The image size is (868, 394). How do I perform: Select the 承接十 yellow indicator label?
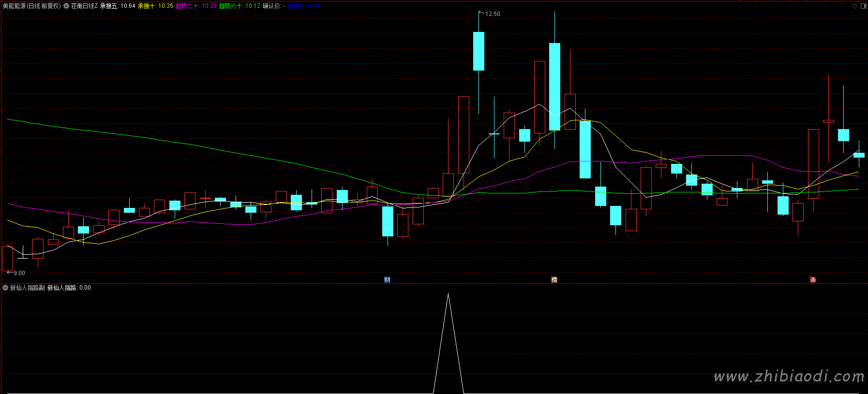click(155, 6)
